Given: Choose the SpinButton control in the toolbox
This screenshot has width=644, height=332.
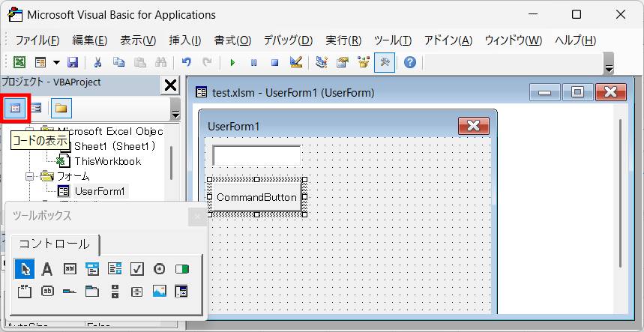Looking at the screenshot, I should [x=137, y=292].
